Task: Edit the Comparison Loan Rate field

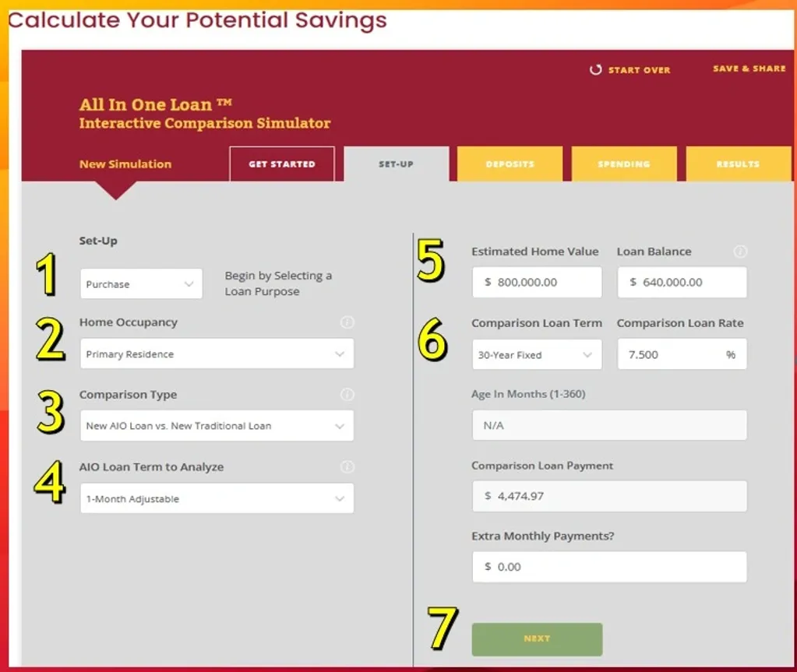Action: pyautogui.click(x=682, y=354)
